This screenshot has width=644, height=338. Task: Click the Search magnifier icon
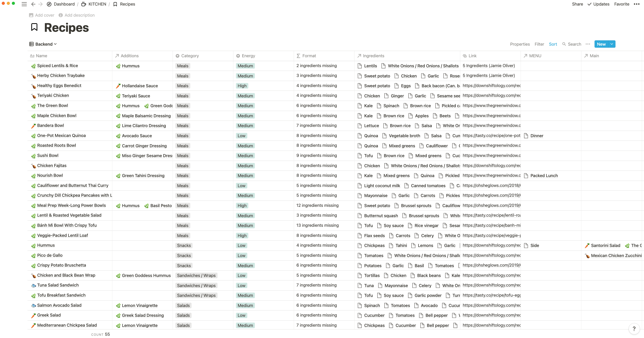tap(564, 44)
